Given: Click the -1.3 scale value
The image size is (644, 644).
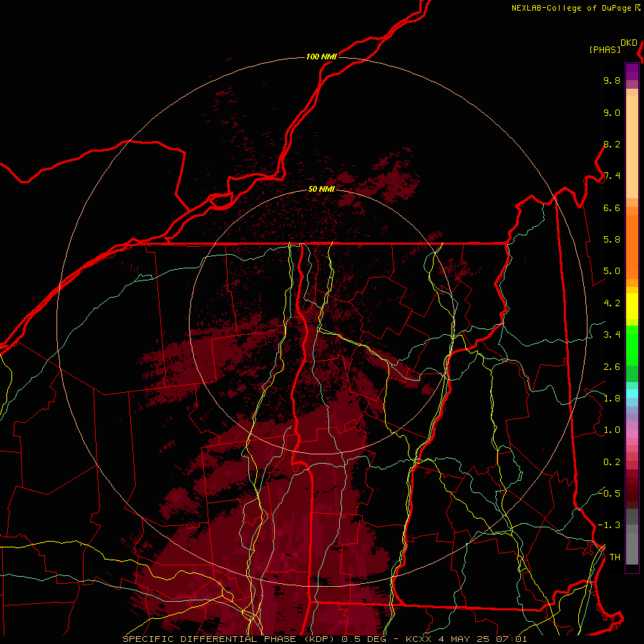Looking at the screenshot, I should point(609,525).
